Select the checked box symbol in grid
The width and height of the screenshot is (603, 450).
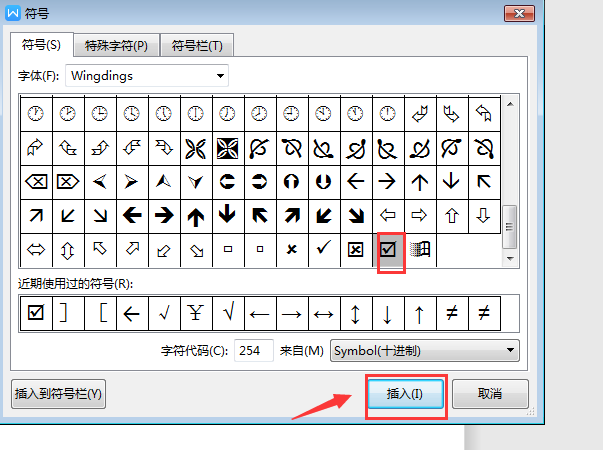click(388, 250)
